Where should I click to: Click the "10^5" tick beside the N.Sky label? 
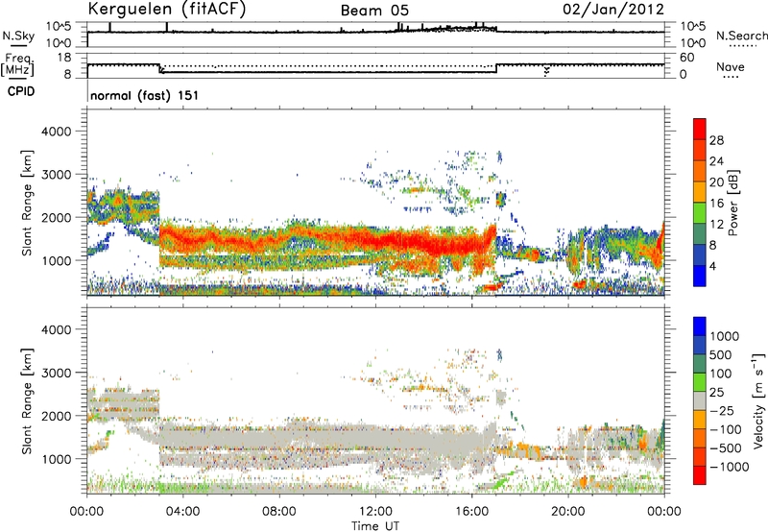point(59,26)
